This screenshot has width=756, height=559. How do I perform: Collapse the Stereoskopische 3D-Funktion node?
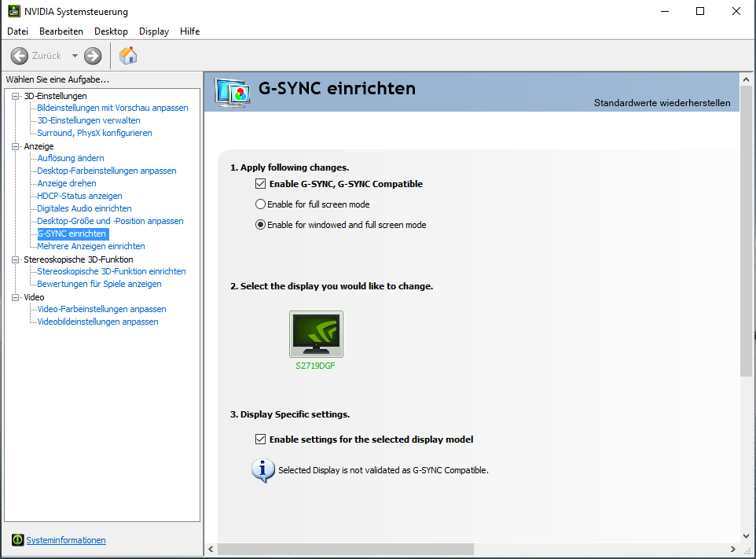(x=16, y=259)
